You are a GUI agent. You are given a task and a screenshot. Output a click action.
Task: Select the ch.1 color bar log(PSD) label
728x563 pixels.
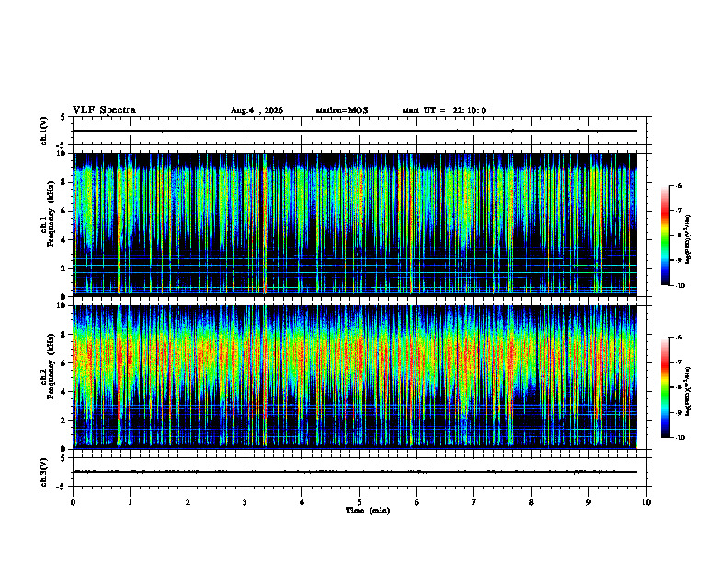688,239
